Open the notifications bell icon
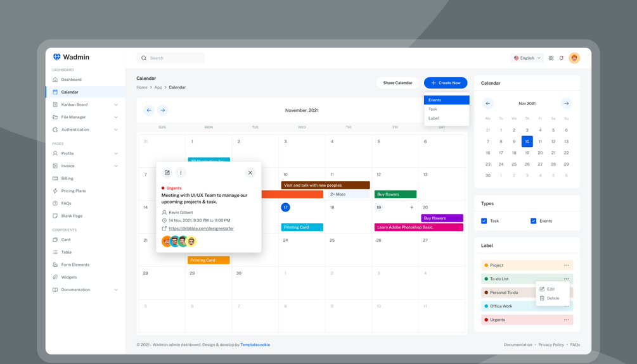The image size is (637, 364). click(562, 58)
